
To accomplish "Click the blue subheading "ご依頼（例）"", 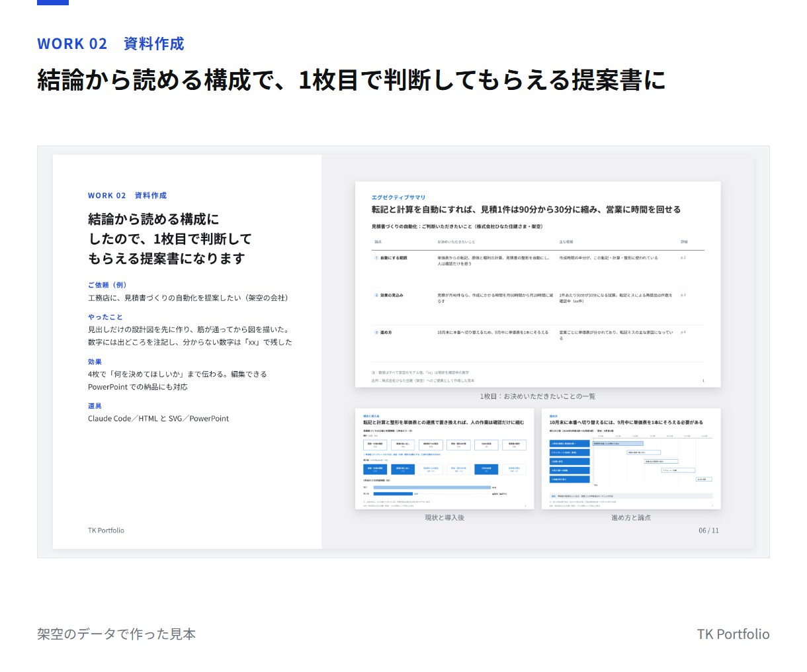I will point(107,285).
